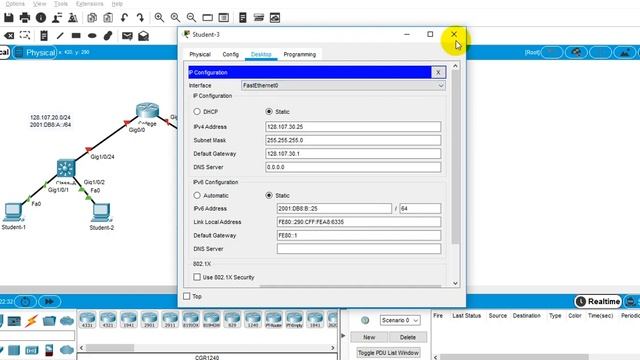
Task: Click the Subnet Mask field
Action: 353,140
